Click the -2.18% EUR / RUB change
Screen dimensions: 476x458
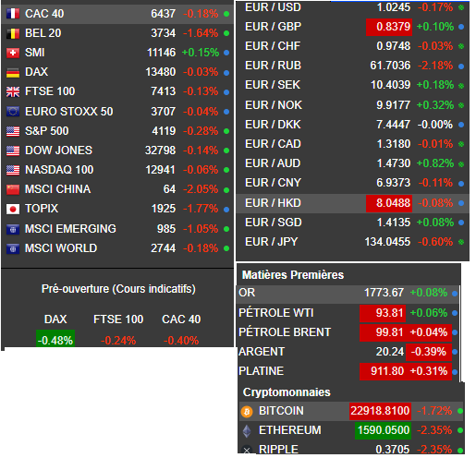pyautogui.click(x=435, y=66)
